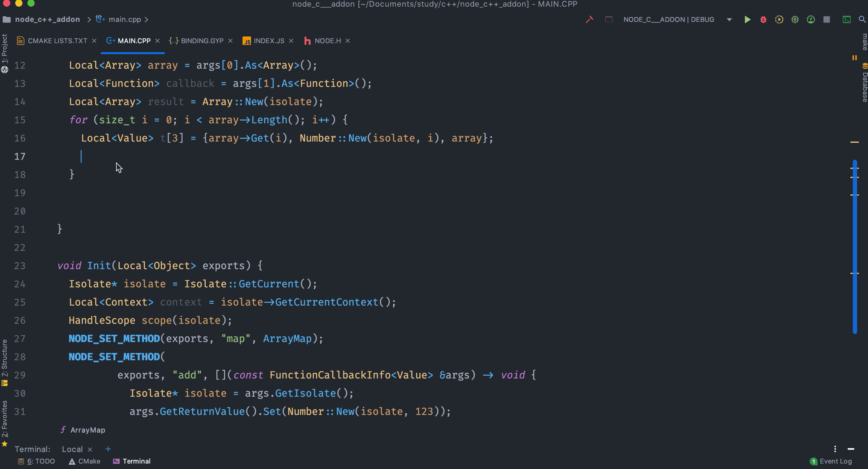Viewport: 868px width, 469px height.
Task: Start debugging with the red bug icon
Action: coord(763,19)
